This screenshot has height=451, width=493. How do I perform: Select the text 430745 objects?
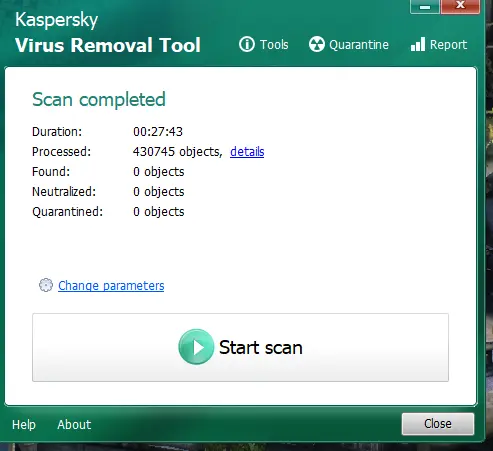click(177, 152)
